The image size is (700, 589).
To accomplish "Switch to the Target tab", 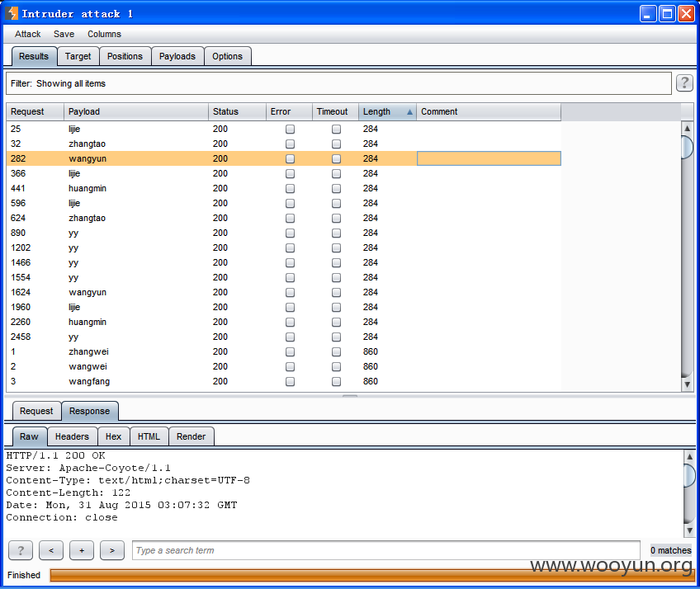I will pos(78,56).
